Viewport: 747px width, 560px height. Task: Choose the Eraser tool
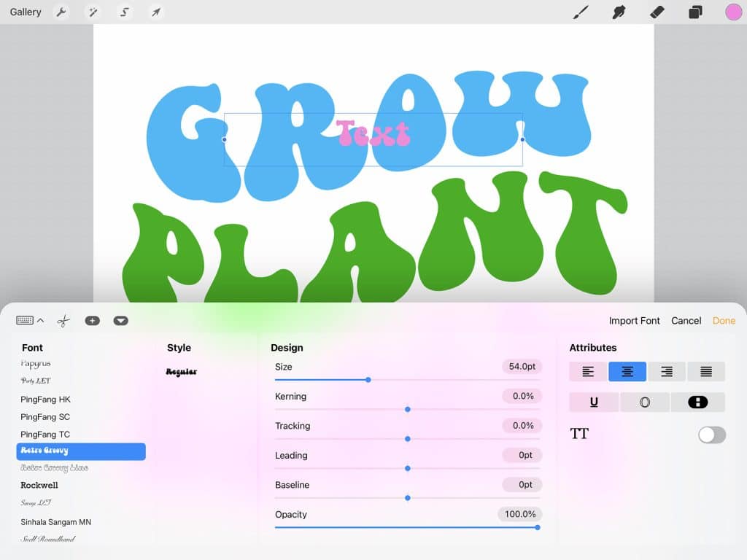(657, 12)
